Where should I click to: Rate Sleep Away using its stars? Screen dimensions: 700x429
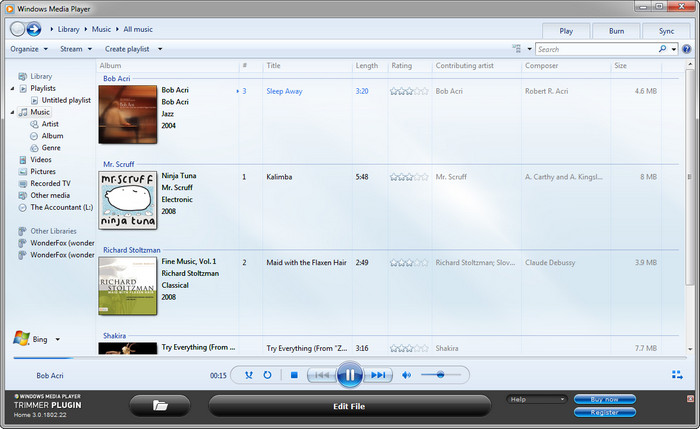coord(409,91)
